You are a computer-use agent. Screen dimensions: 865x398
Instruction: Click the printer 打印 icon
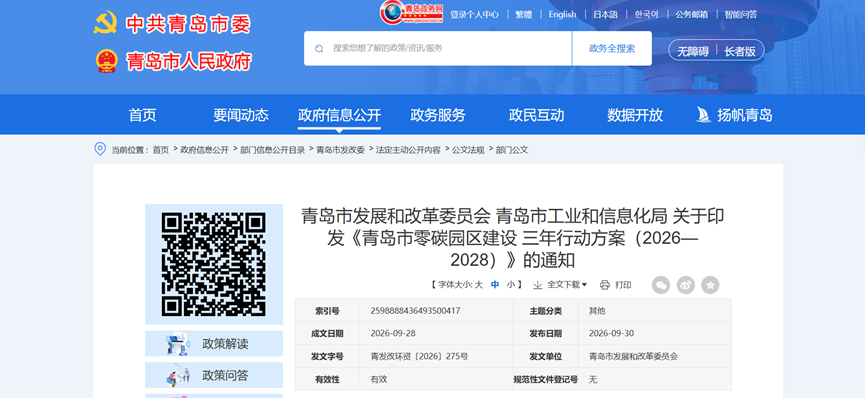click(x=605, y=285)
